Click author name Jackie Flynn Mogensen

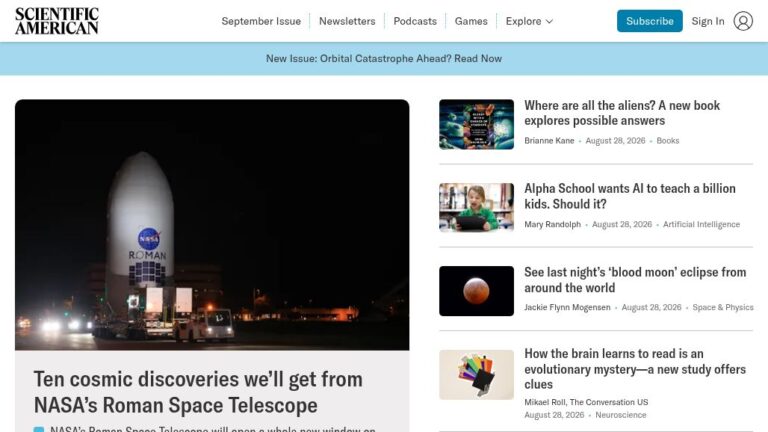point(567,308)
